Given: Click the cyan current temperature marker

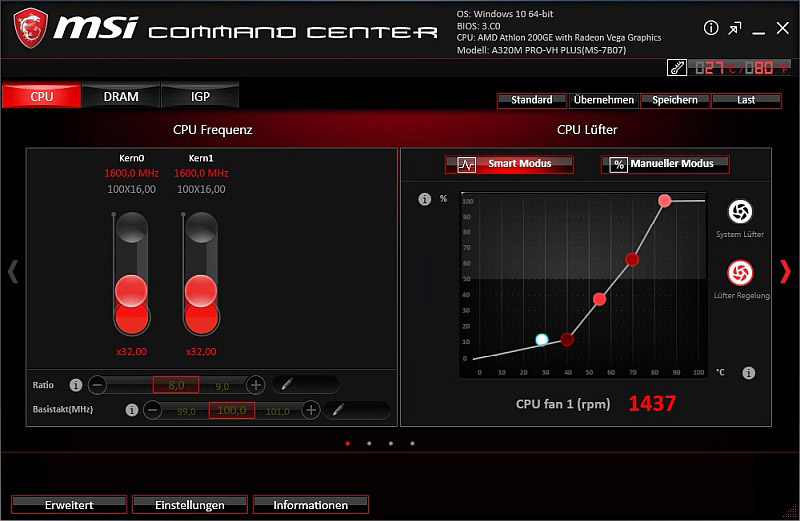Looking at the screenshot, I should pyautogui.click(x=542, y=339).
